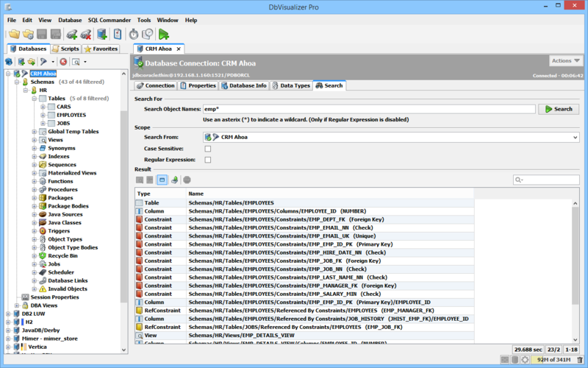Open the Tools menu
This screenshot has width=588, height=368.
pyautogui.click(x=143, y=21)
